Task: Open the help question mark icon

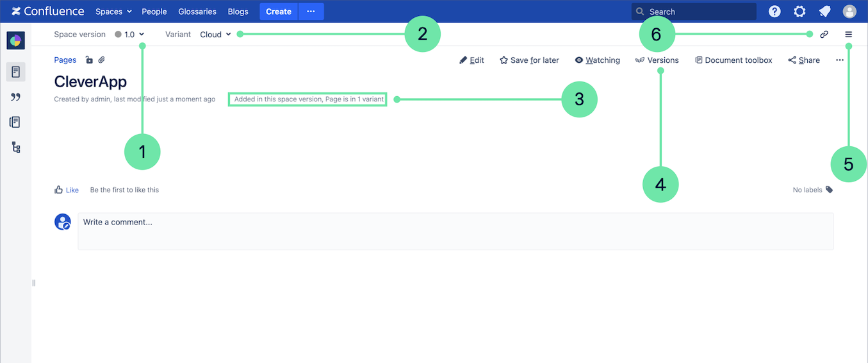Action: click(774, 12)
